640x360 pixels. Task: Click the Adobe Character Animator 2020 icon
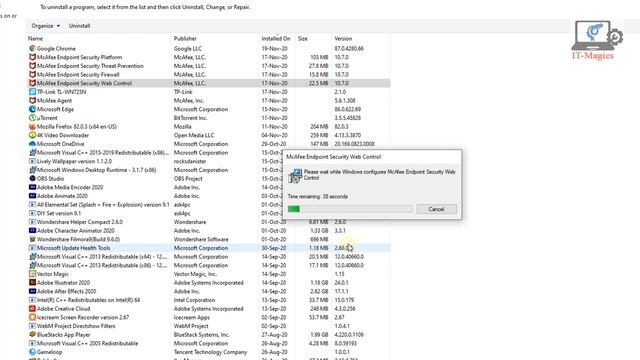click(32, 230)
